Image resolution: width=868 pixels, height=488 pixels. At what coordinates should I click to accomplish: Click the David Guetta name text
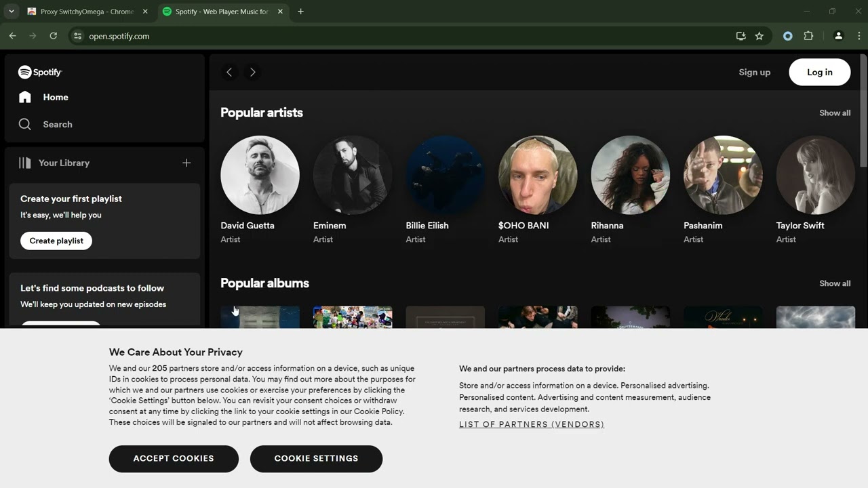pos(248,225)
